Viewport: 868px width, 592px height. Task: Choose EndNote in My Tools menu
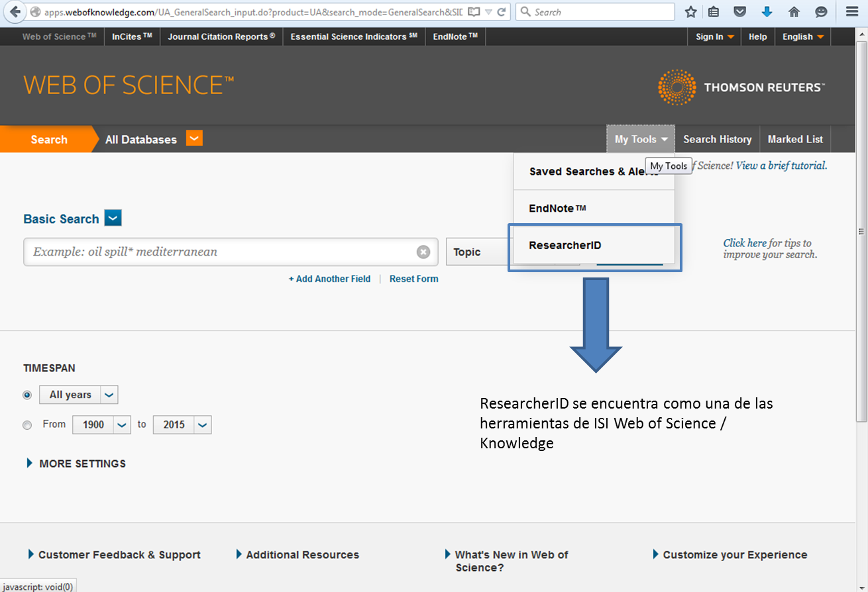pos(594,209)
